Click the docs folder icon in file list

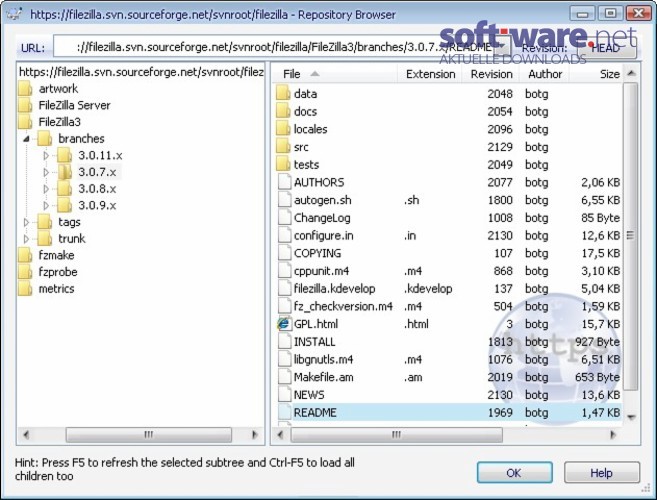(284, 111)
